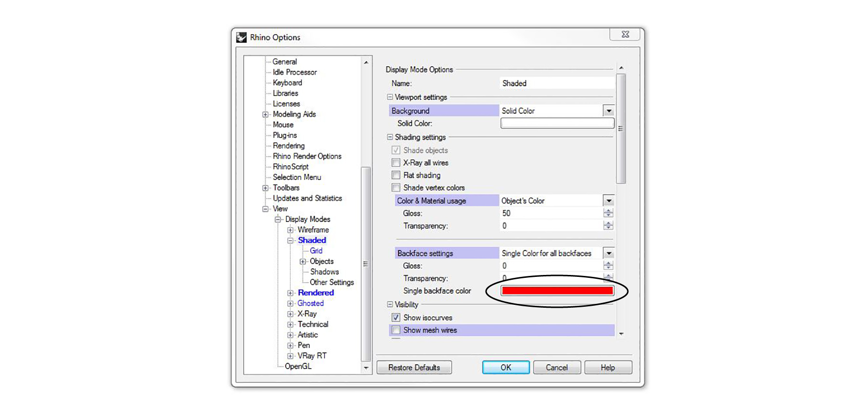Select Updates and Statistics page
This screenshot has height=410, width=868.
pos(308,198)
